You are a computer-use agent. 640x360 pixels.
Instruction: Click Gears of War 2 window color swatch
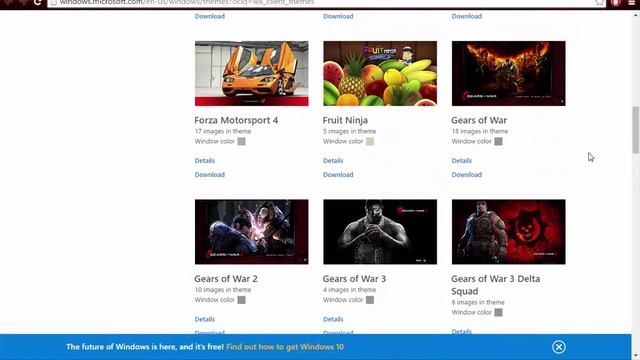pyautogui.click(x=242, y=300)
